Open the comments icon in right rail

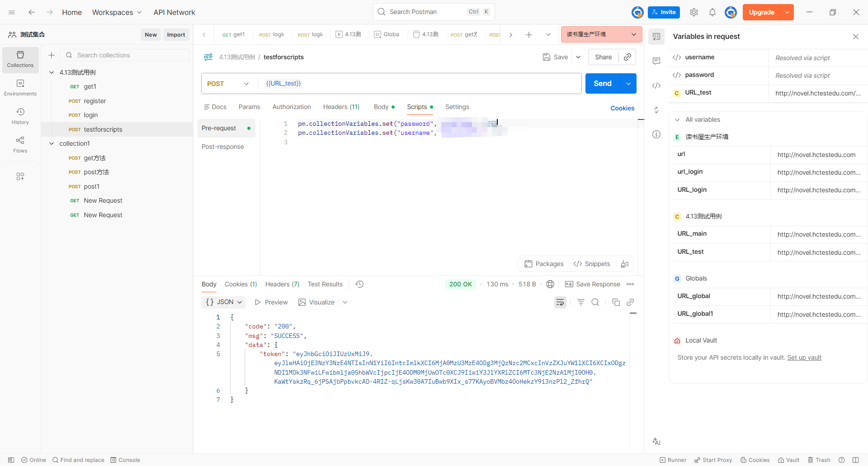click(x=656, y=61)
